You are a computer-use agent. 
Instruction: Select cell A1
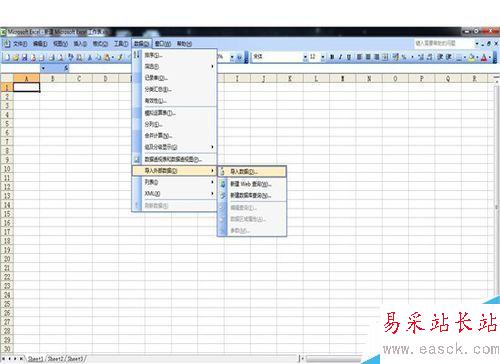click(26, 87)
